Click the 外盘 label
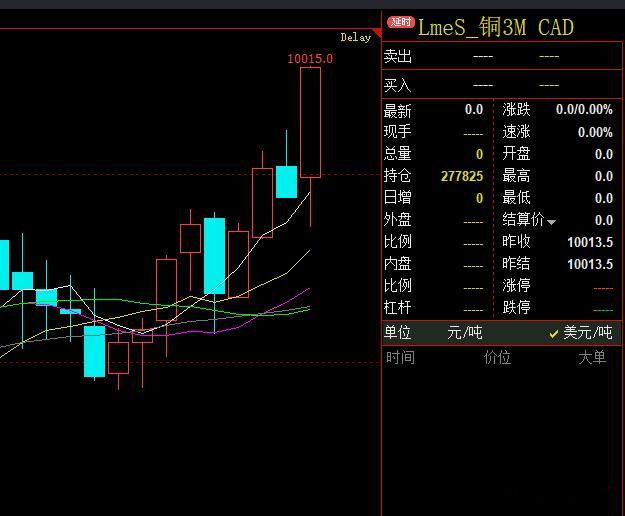Viewport: 625px width, 516px height. click(x=397, y=220)
